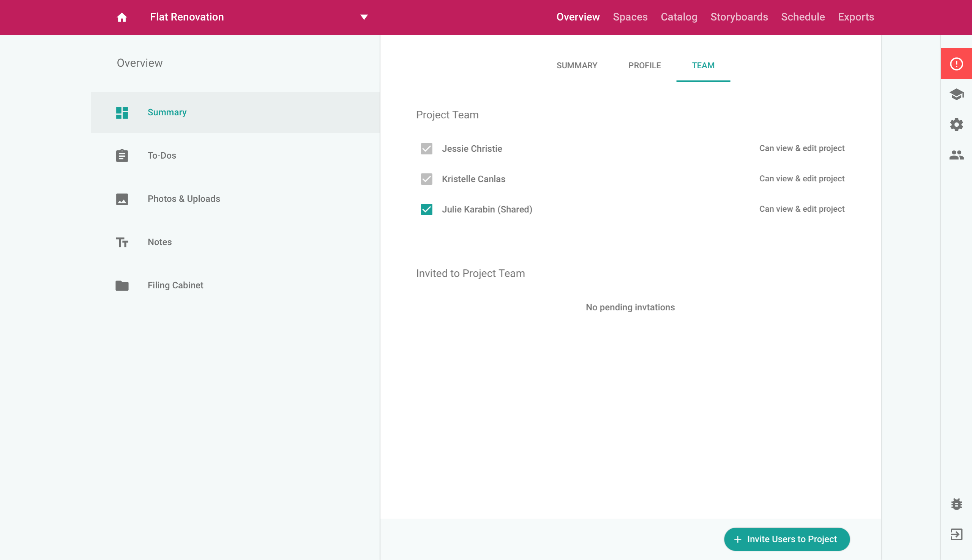Open permission options for Julie Karabin

(x=802, y=209)
